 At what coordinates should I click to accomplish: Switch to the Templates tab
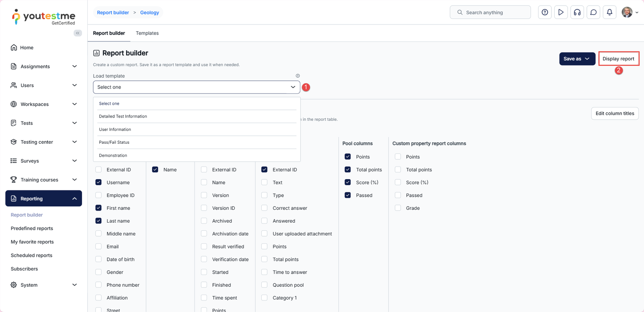point(147,33)
